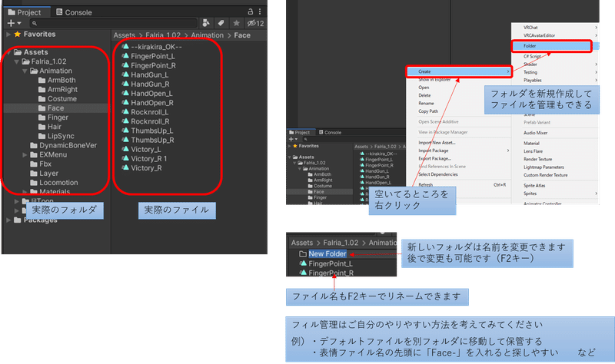Screen dimensions: 615x364
Task: Click the Falria 1.02 breadcrumb in largest panel
Action: [163, 35]
